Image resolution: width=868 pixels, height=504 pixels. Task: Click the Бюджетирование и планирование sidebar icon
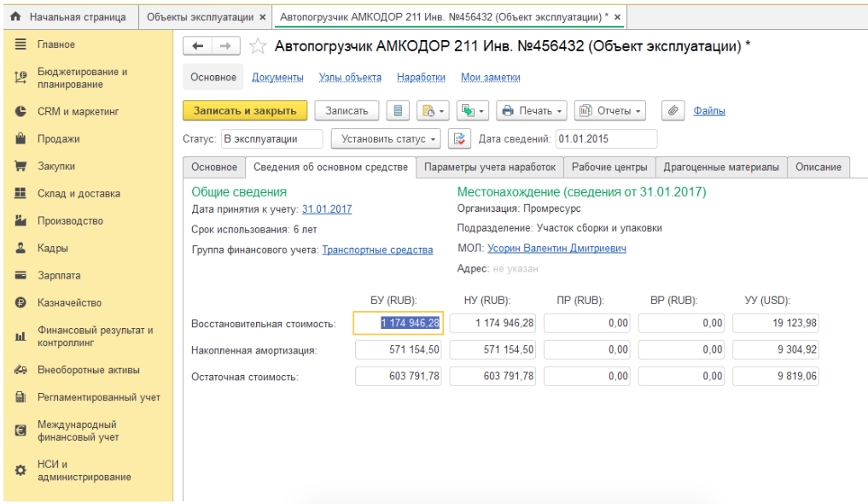coord(20,78)
